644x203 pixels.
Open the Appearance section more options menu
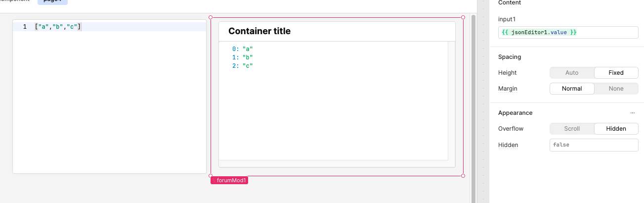click(632, 113)
